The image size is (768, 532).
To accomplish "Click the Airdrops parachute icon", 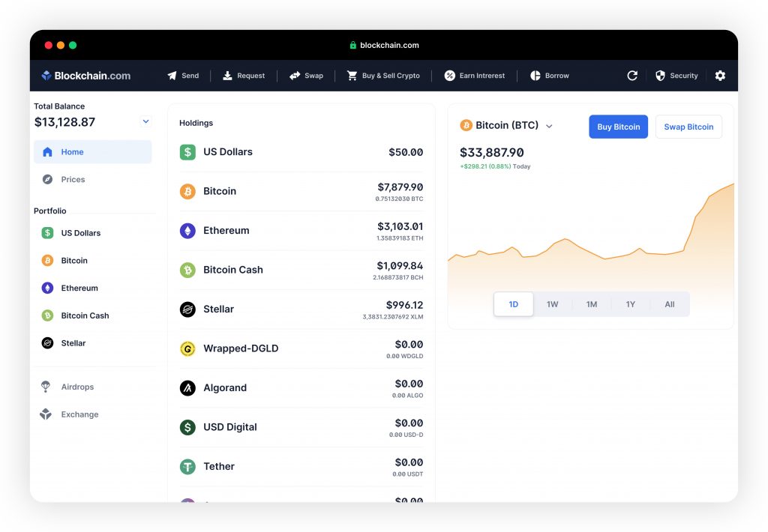I will (46, 387).
